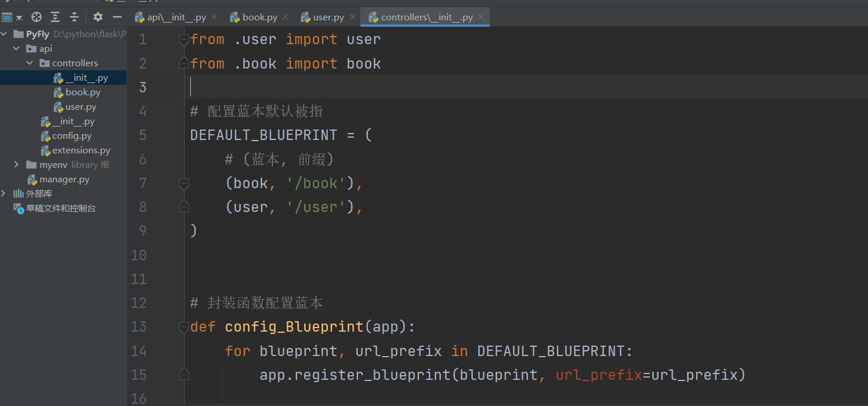Select the api folder row
Viewport: 868px width, 406px height.
point(63,49)
